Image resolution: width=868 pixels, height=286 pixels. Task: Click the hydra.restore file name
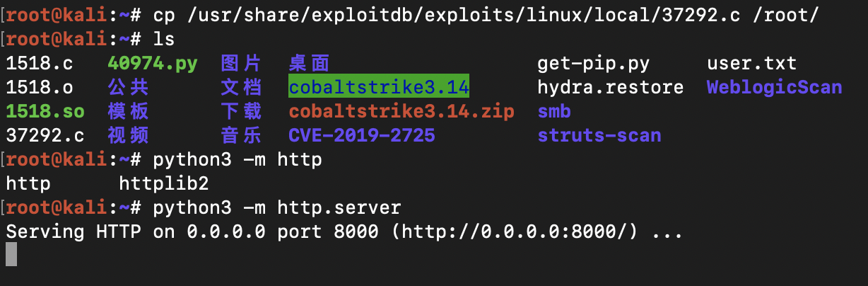point(610,87)
